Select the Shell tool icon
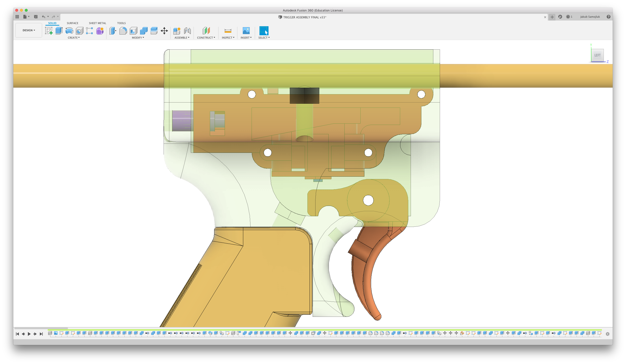 click(133, 31)
